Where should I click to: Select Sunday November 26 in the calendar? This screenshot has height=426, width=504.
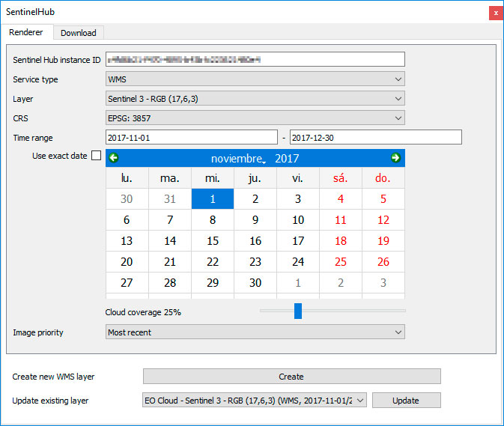(383, 261)
